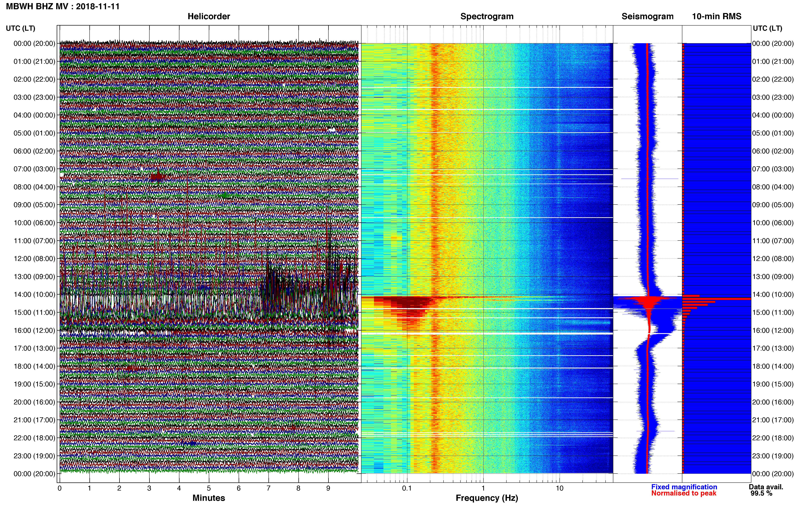Select the 10-min RMS panel heading
This screenshot has width=812, height=508.
(717, 16)
